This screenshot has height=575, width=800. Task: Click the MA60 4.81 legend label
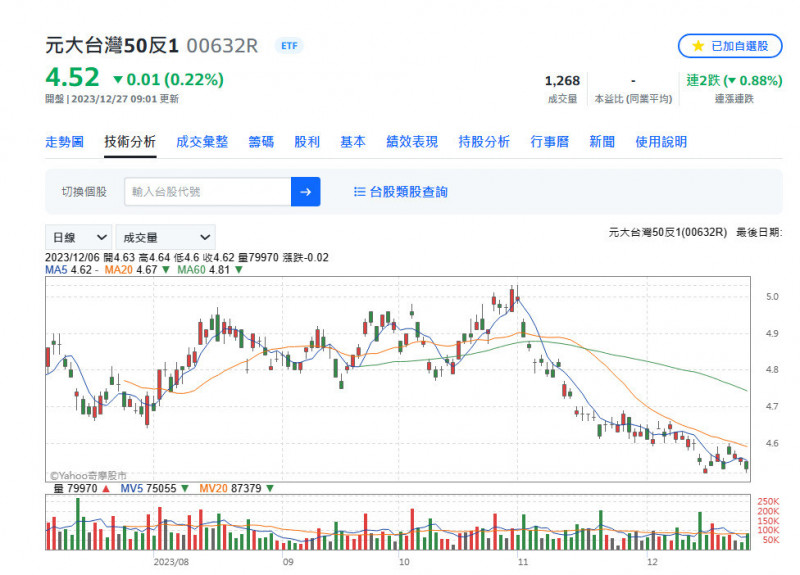204,269
